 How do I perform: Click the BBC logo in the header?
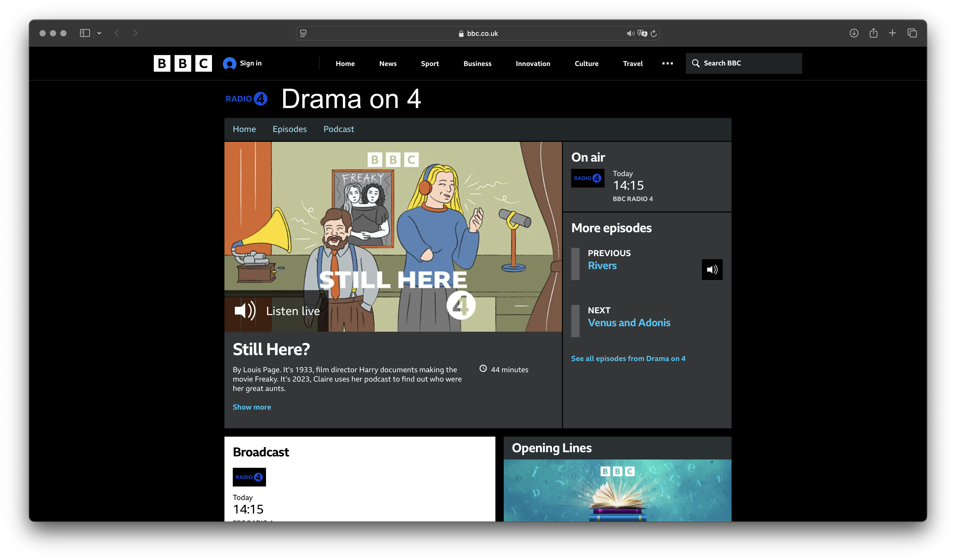click(182, 63)
